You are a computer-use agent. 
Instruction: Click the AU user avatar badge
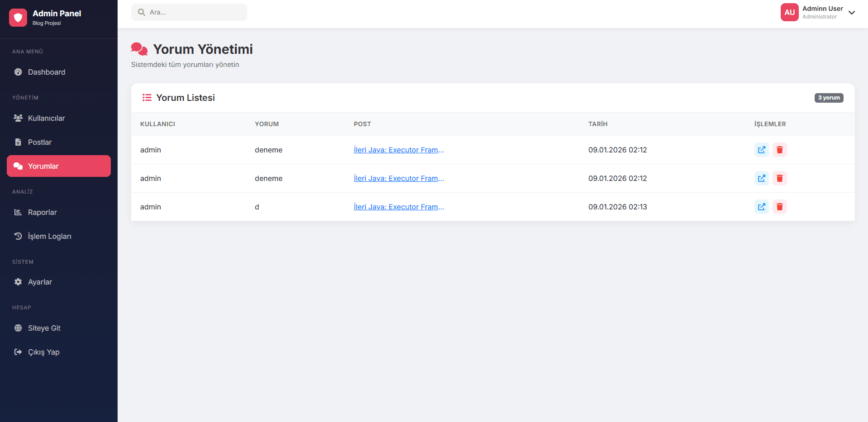coord(789,12)
